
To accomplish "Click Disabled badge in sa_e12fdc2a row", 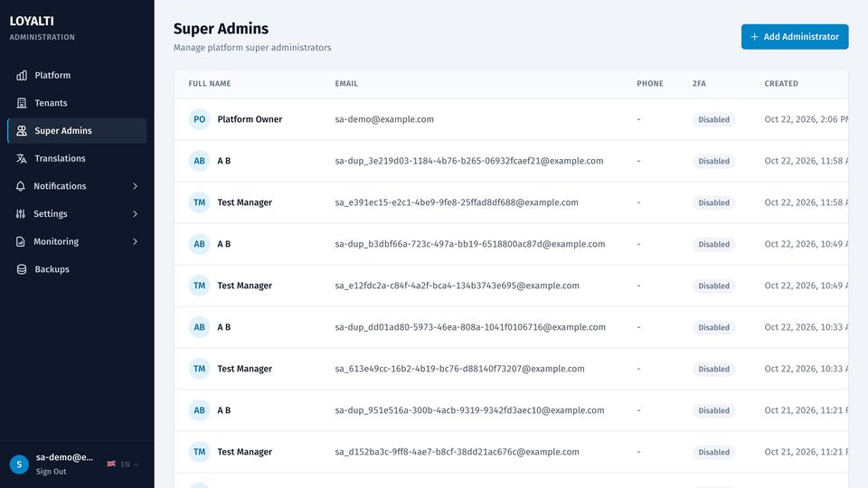I will (713, 286).
